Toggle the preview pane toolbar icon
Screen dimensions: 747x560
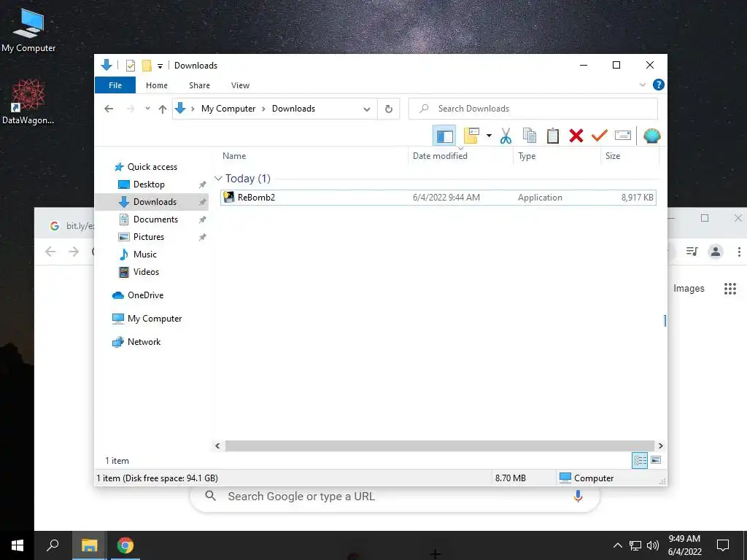pos(444,136)
